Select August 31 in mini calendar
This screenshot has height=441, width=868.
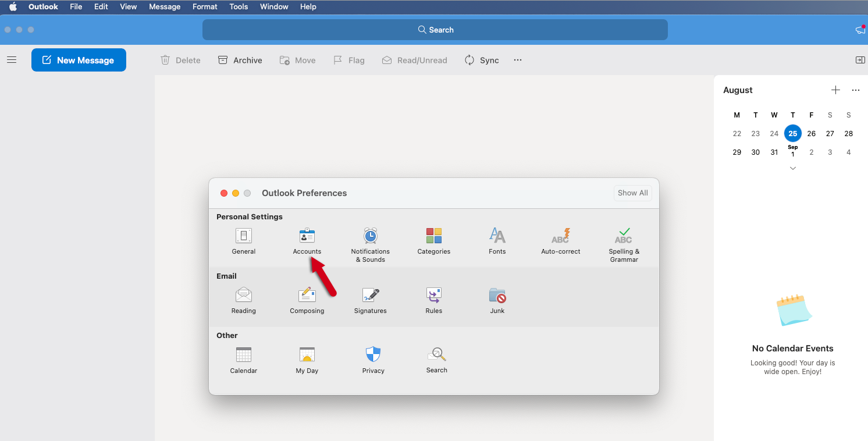point(774,152)
